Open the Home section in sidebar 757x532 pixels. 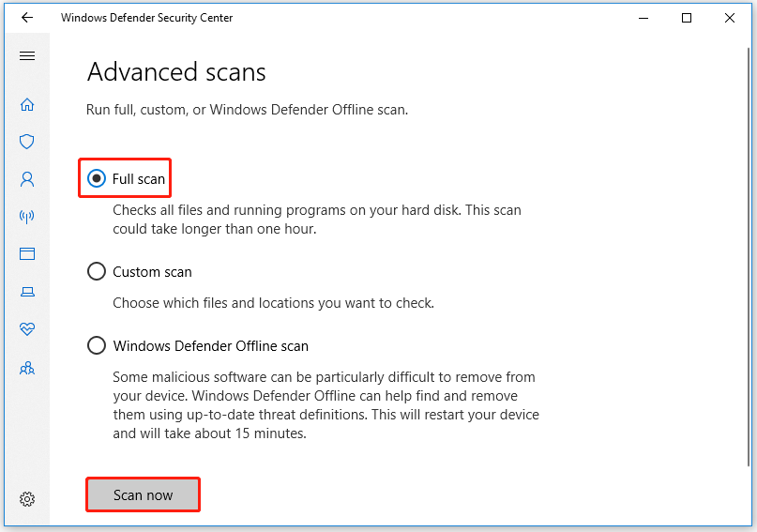27,104
